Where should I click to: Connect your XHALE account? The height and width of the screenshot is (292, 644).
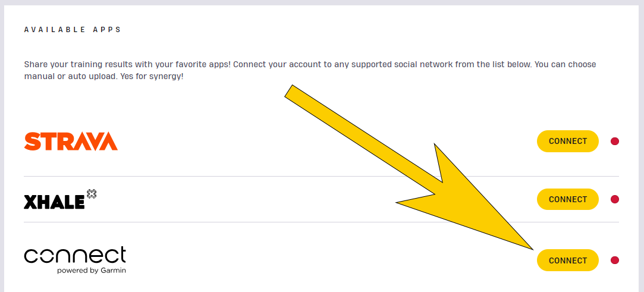pyautogui.click(x=568, y=199)
